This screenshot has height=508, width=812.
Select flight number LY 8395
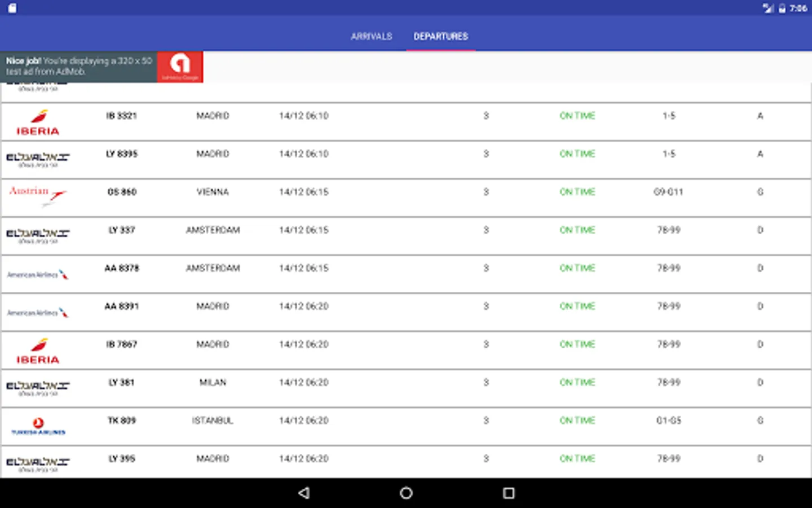point(122,154)
